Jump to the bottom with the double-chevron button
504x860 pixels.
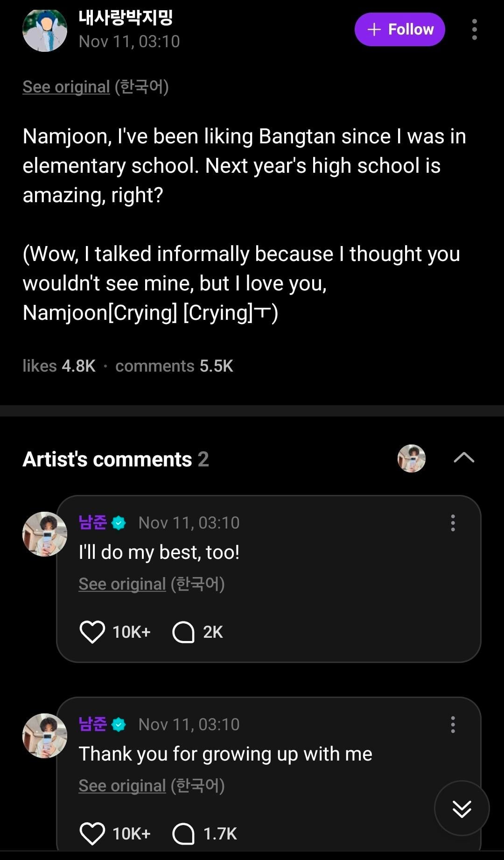click(x=462, y=808)
